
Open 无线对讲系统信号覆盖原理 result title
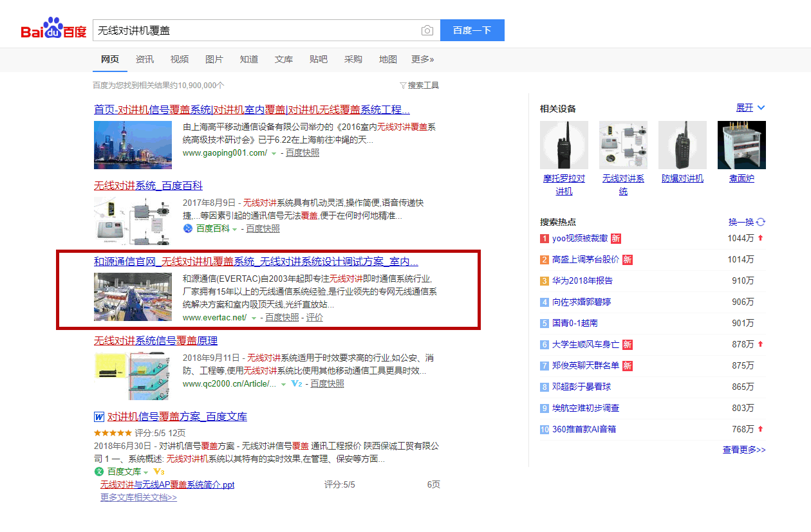point(156,340)
